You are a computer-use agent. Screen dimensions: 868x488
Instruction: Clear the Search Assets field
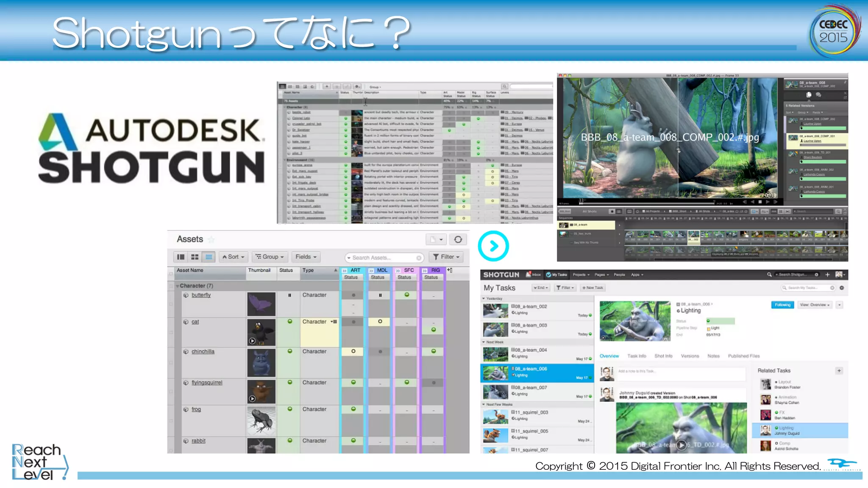[x=419, y=258]
